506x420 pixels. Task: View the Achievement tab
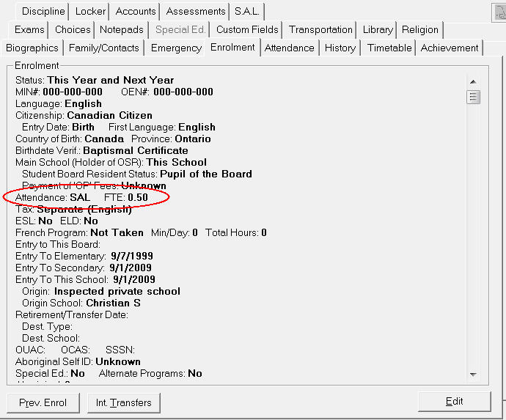coord(449,48)
